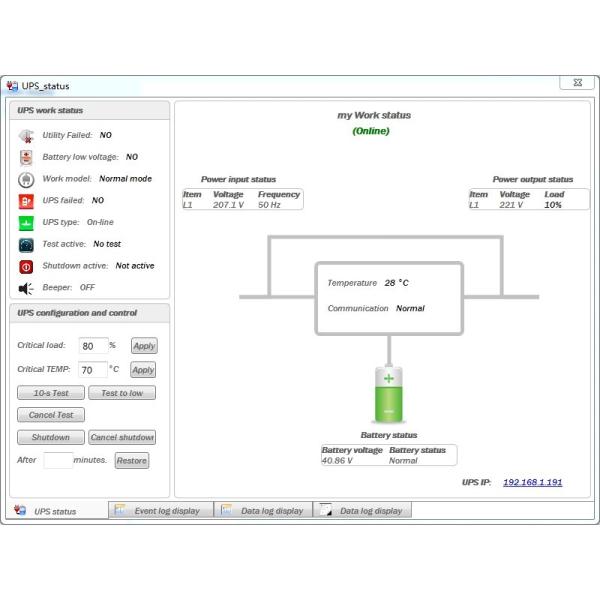Click the green battery graphic
The width and height of the screenshot is (600, 600).
click(x=389, y=393)
